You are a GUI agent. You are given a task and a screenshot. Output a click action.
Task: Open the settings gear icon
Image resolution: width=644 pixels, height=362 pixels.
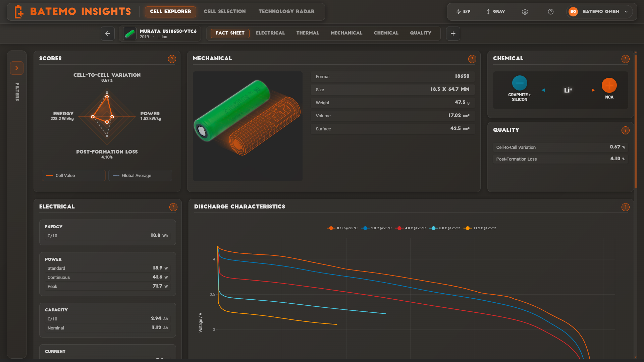pos(525,11)
